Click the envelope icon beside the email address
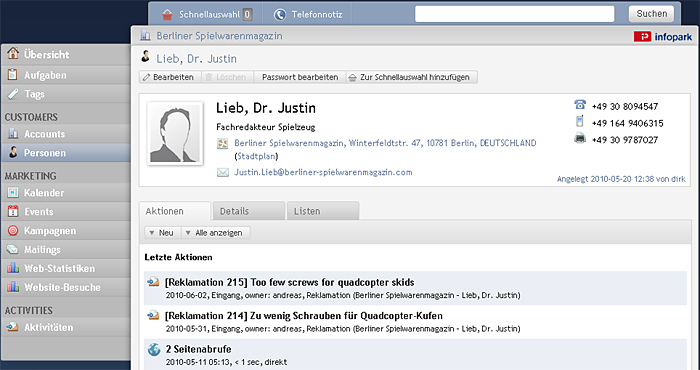The width and height of the screenshot is (700, 370). tap(222, 172)
